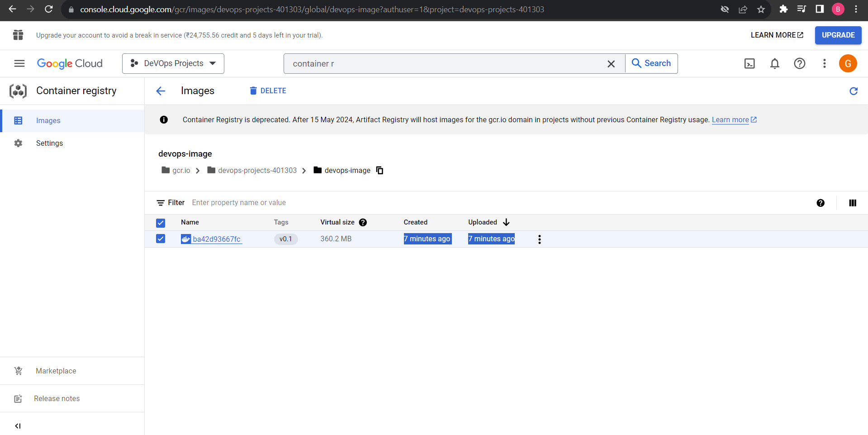Viewport: 868px width, 435px height.
Task: Click the v0.1 tag chip
Action: [x=286, y=239]
